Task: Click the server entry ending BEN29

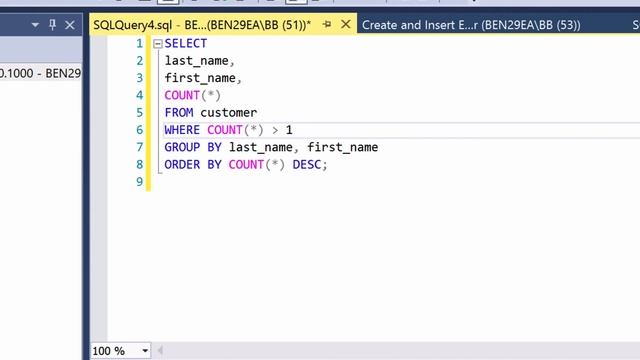Action: pyautogui.click(x=40, y=73)
